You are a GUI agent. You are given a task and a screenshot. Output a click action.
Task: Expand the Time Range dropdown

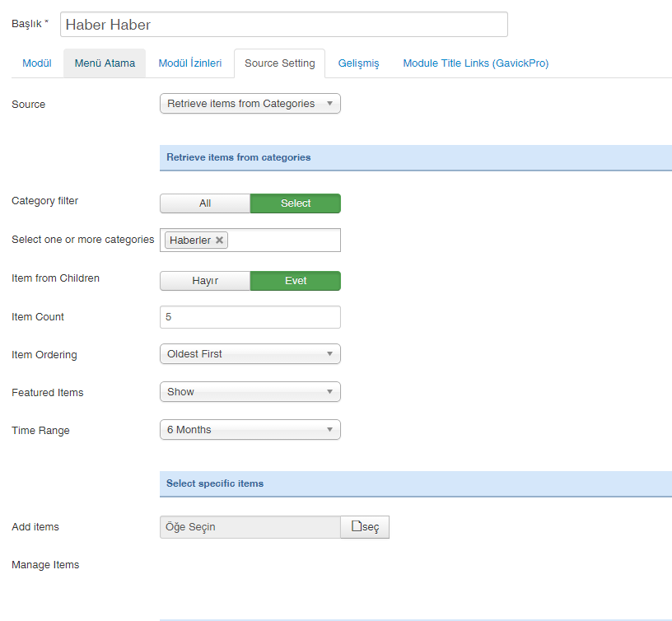250,430
